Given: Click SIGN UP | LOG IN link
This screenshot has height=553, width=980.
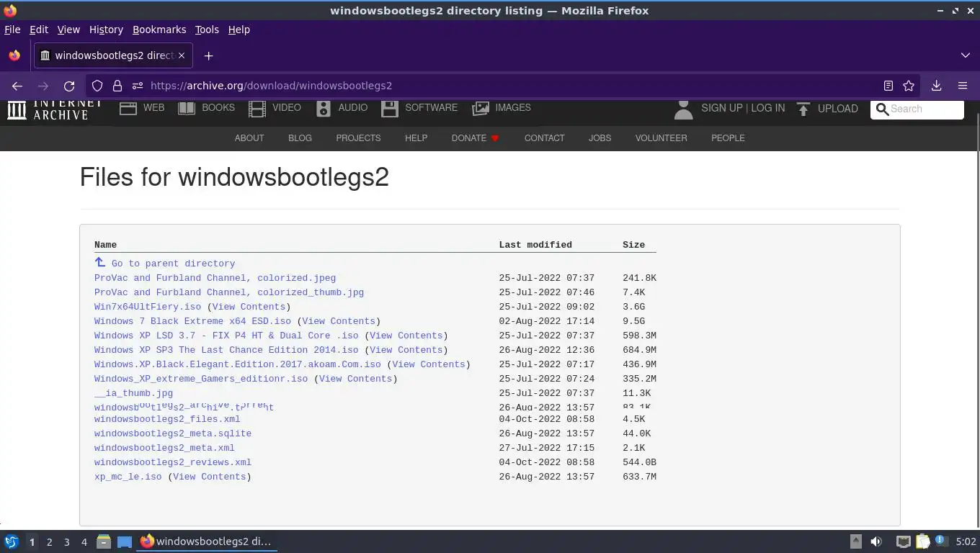Looking at the screenshot, I should 743,108.
